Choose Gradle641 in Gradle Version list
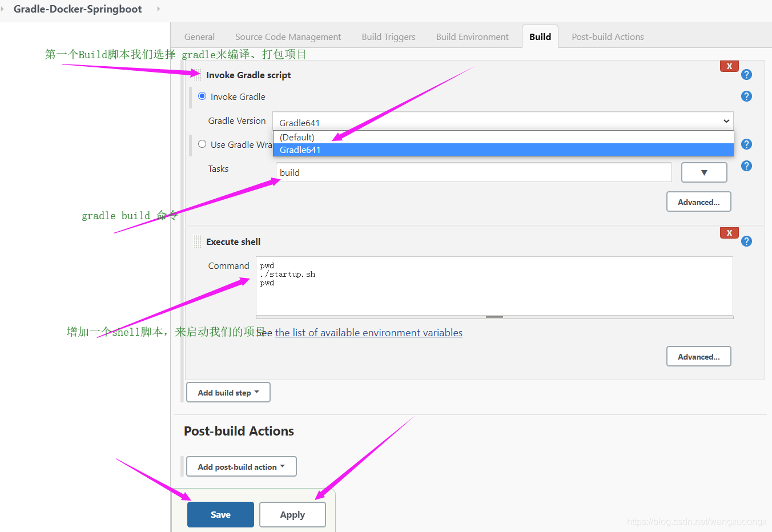 pos(503,150)
